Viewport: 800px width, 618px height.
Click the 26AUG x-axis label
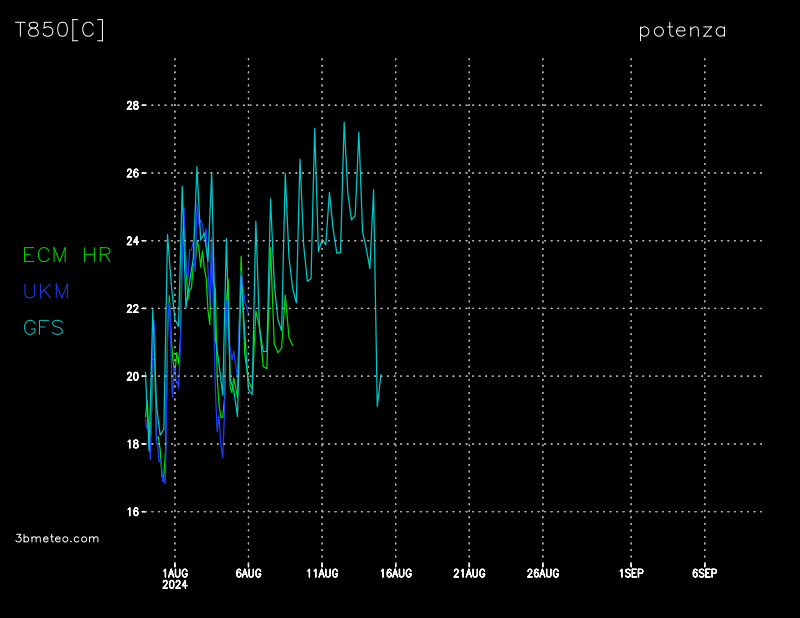543,574
